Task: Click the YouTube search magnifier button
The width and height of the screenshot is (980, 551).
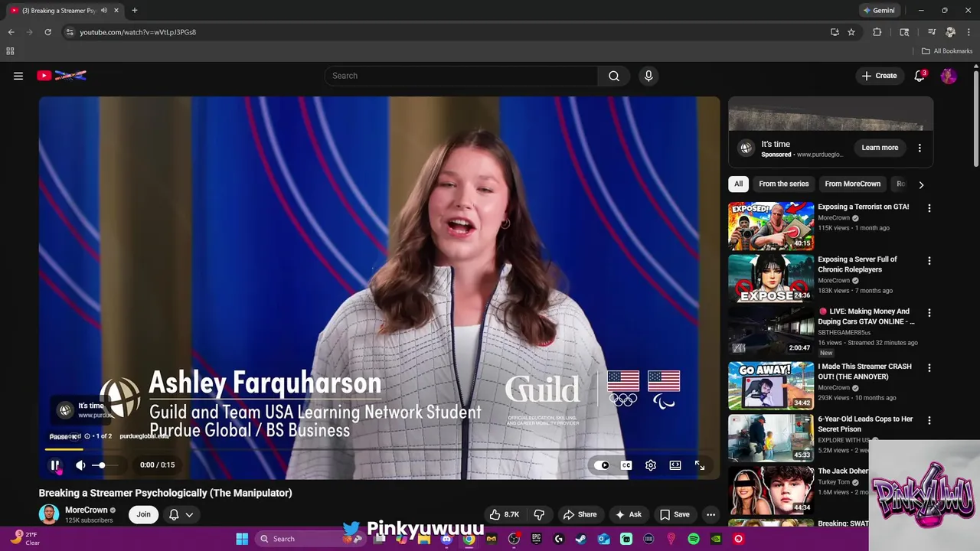Action: tap(614, 76)
